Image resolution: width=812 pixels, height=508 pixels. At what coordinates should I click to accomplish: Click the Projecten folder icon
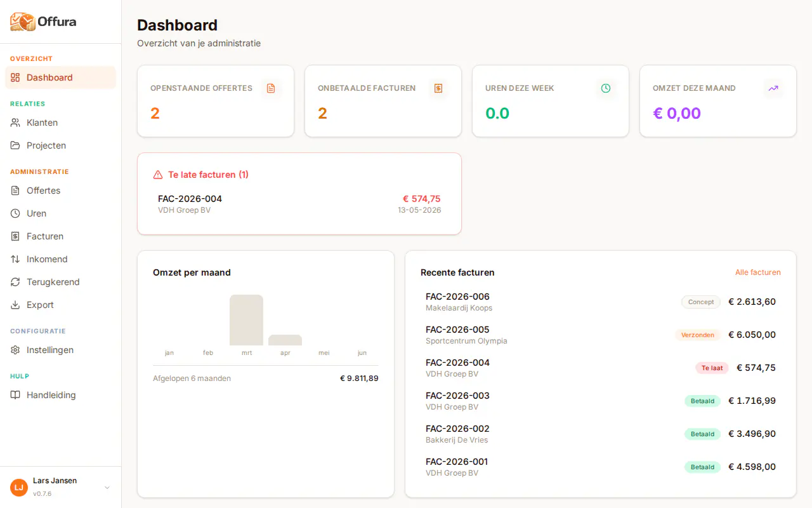(x=15, y=145)
